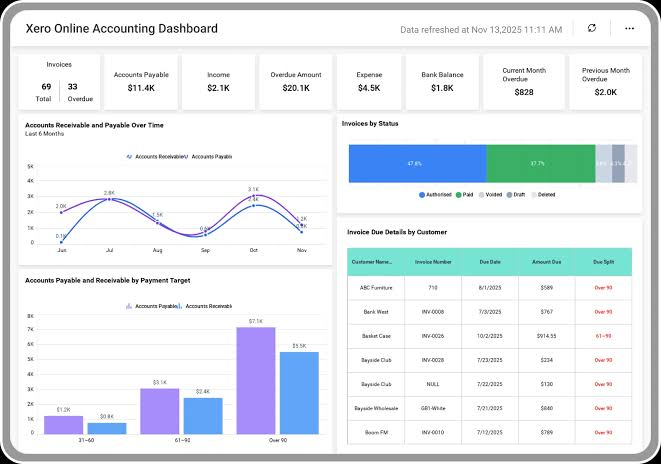Viewport: 661px width, 464px height.
Task: Open the three-dots more options menu
Action: tap(629, 28)
